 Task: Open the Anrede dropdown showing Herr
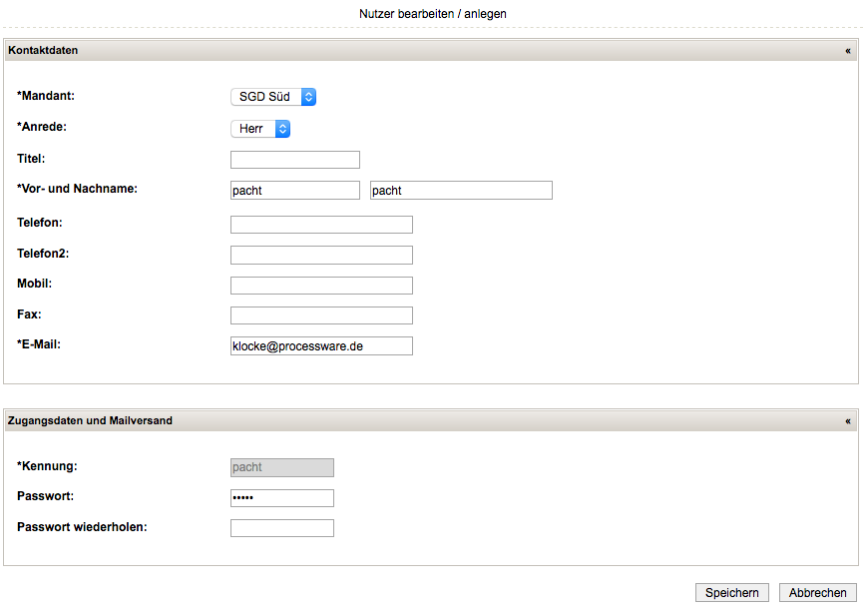(x=260, y=129)
